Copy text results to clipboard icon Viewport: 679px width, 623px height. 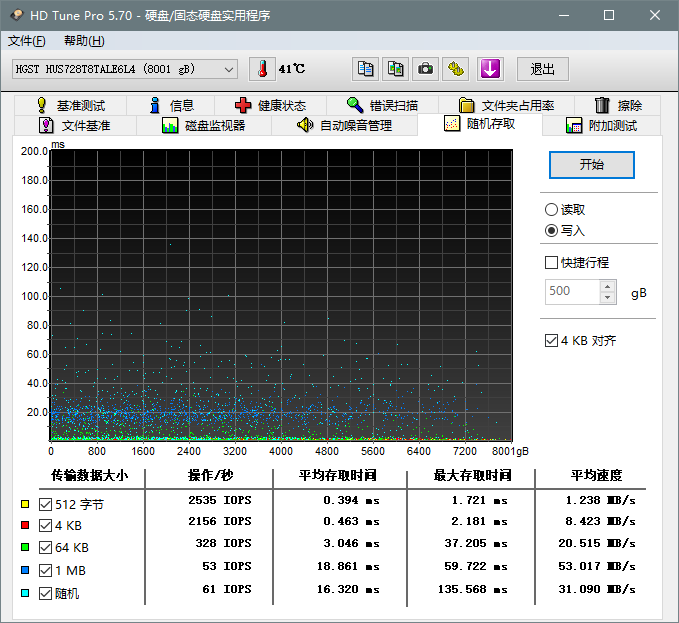[365, 69]
